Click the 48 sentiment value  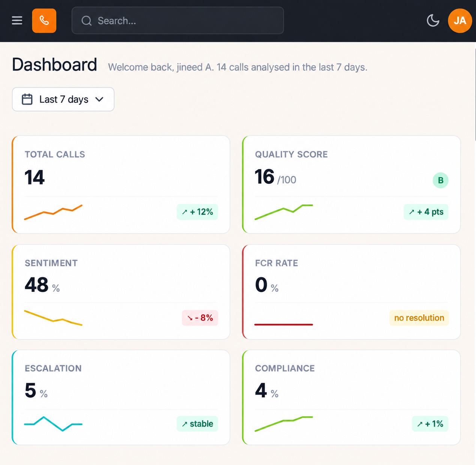pos(37,285)
